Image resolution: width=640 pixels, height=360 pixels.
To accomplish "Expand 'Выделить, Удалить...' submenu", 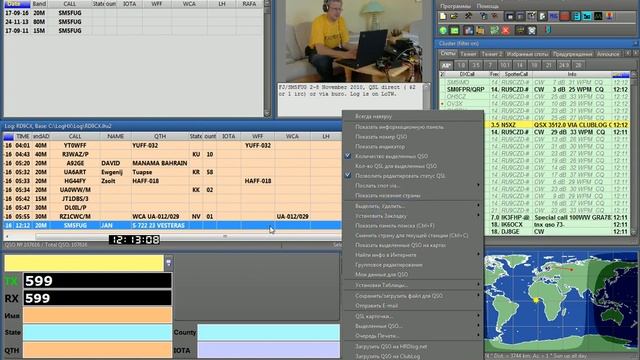I will 412,206.
